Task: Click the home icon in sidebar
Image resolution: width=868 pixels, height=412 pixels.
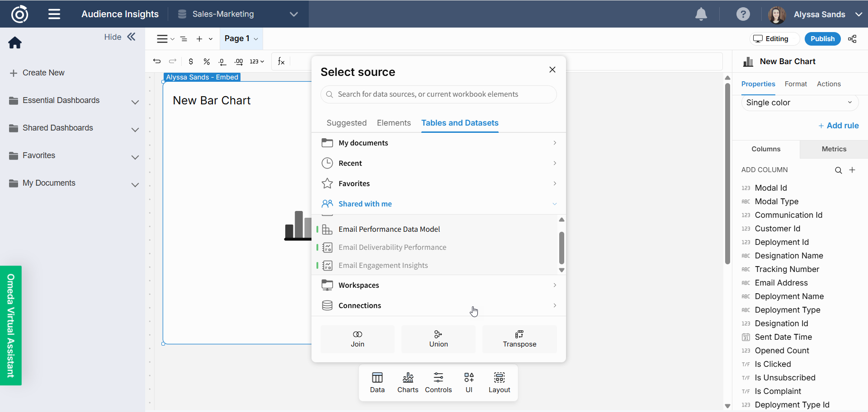Action: (15, 43)
